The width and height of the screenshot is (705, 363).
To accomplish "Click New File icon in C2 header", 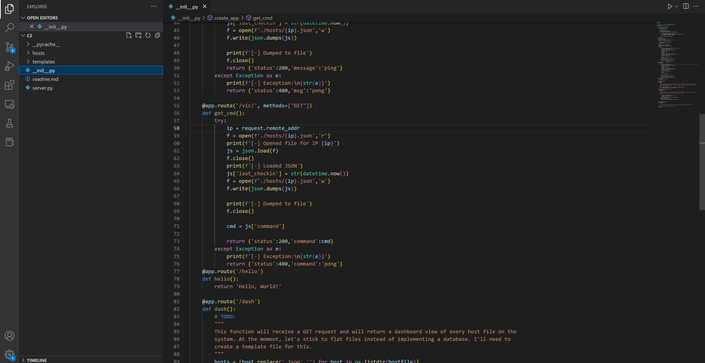I will [129, 35].
